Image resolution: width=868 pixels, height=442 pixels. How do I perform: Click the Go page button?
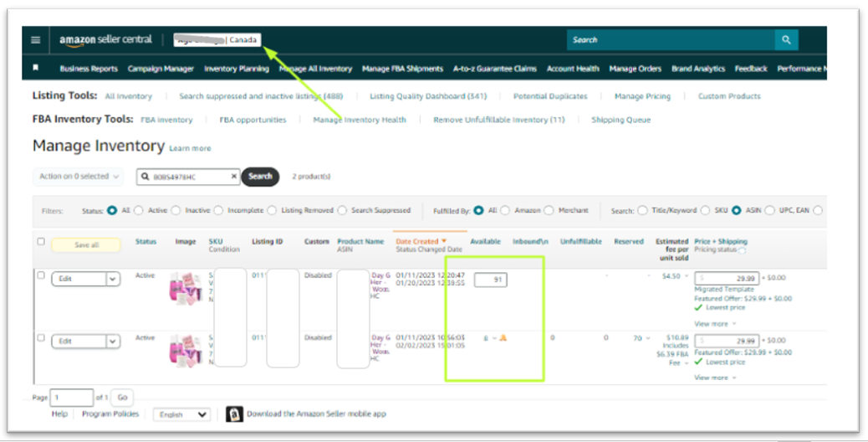[122, 397]
